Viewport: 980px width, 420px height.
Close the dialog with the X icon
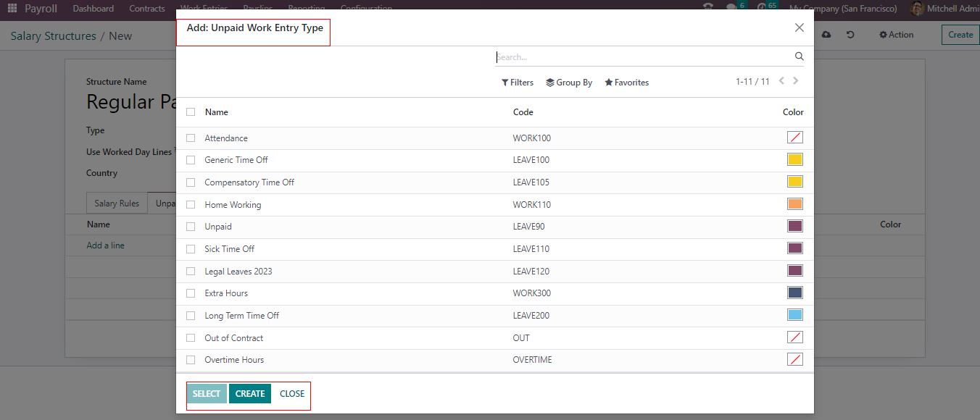point(799,28)
